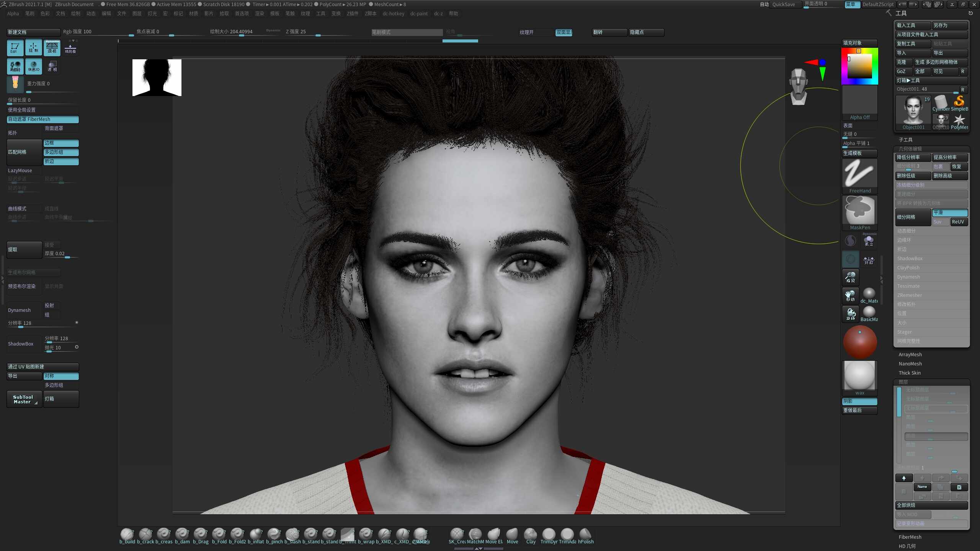This screenshot has width=980, height=551.
Task: Click the 全部烘焙 bake all button
Action: (x=932, y=505)
